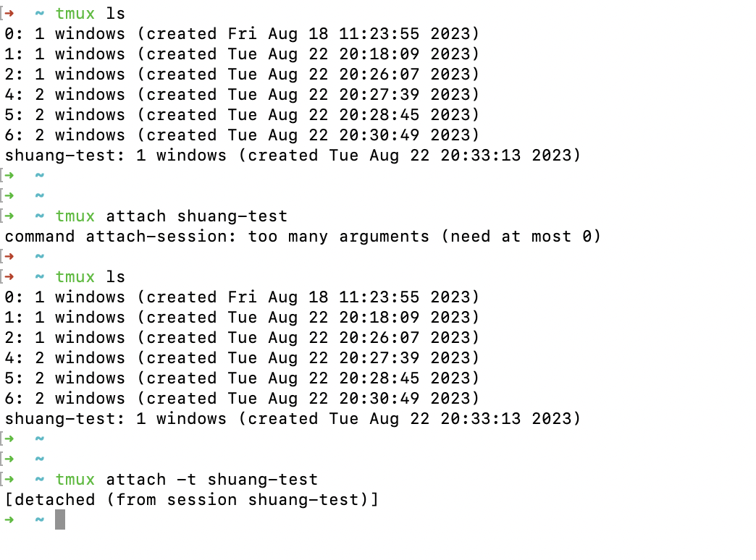Click session 6 in the second session listing
Image resolution: width=756 pixels, height=560 pixels.
242,398
